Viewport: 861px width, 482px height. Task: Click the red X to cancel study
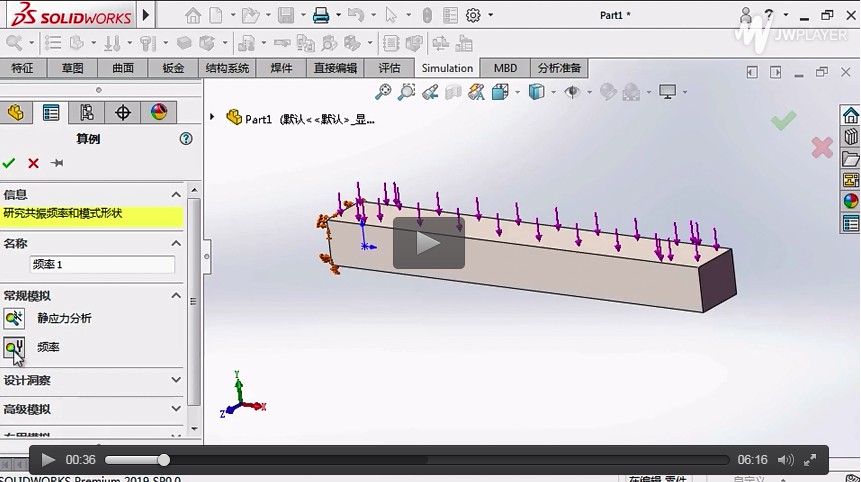click(33, 163)
